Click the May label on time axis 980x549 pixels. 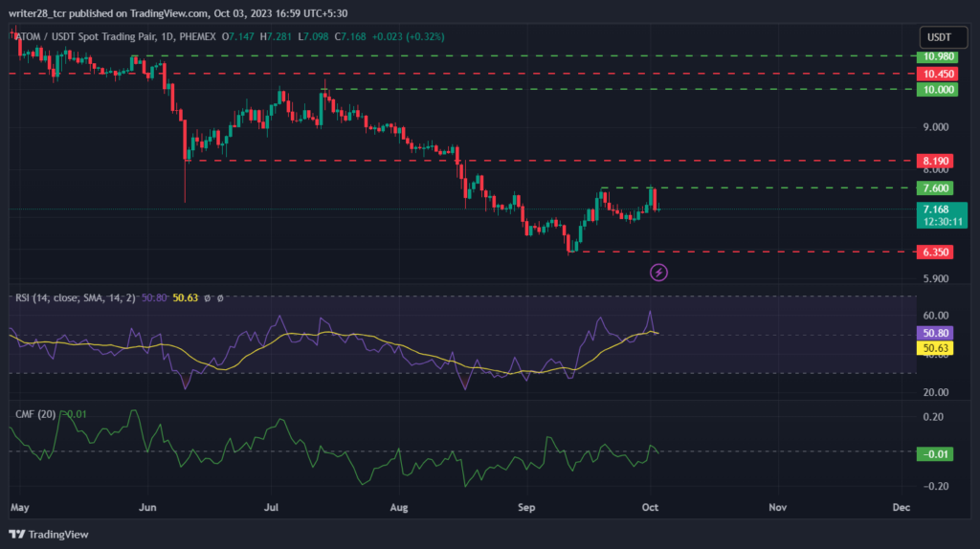(20, 507)
